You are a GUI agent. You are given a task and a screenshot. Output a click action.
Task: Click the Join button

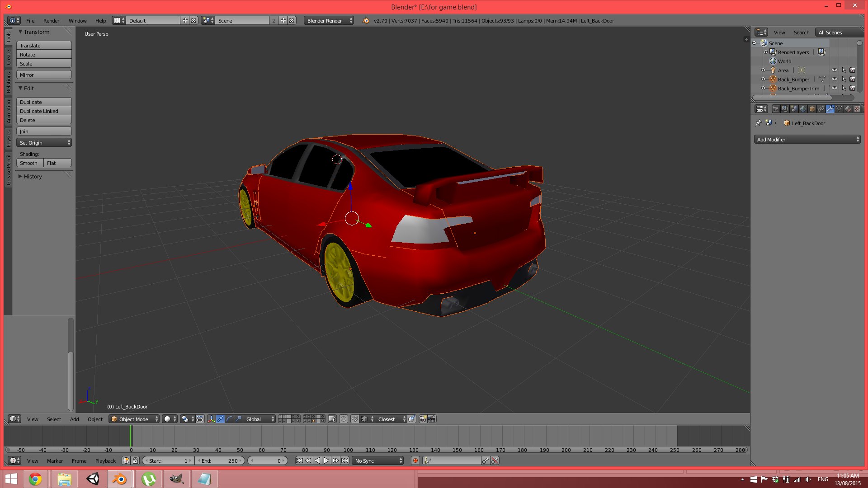click(44, 131)
